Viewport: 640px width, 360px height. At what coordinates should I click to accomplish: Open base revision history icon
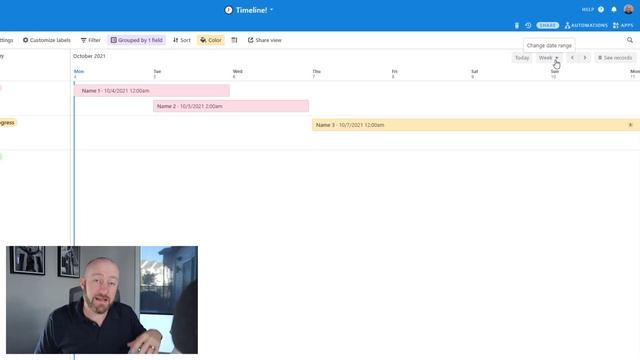[x=528, y=25]
